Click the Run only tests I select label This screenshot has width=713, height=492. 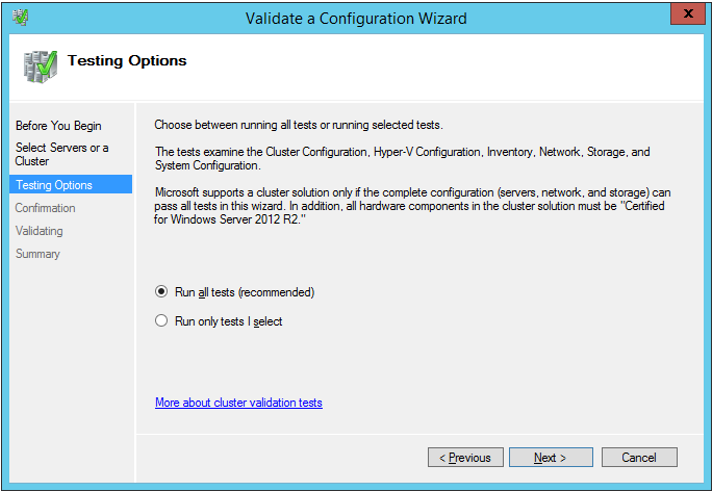click(x=229, y=321)
